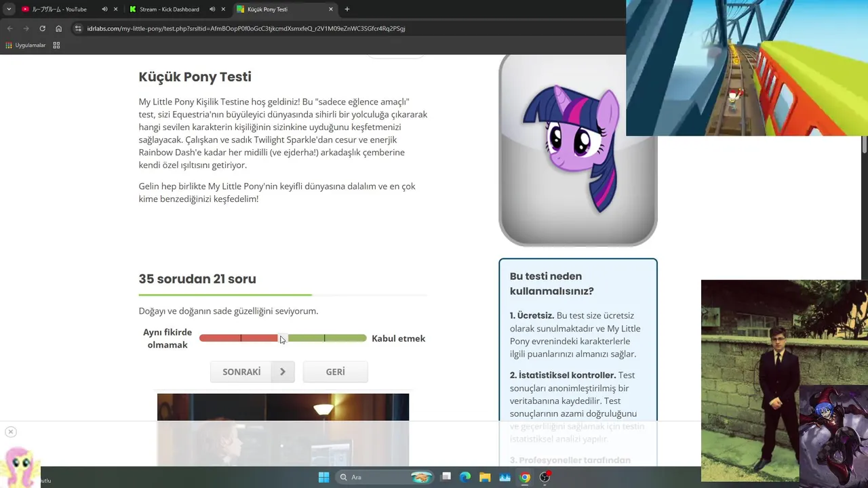Close the bottom ad banner

(11, 432)
